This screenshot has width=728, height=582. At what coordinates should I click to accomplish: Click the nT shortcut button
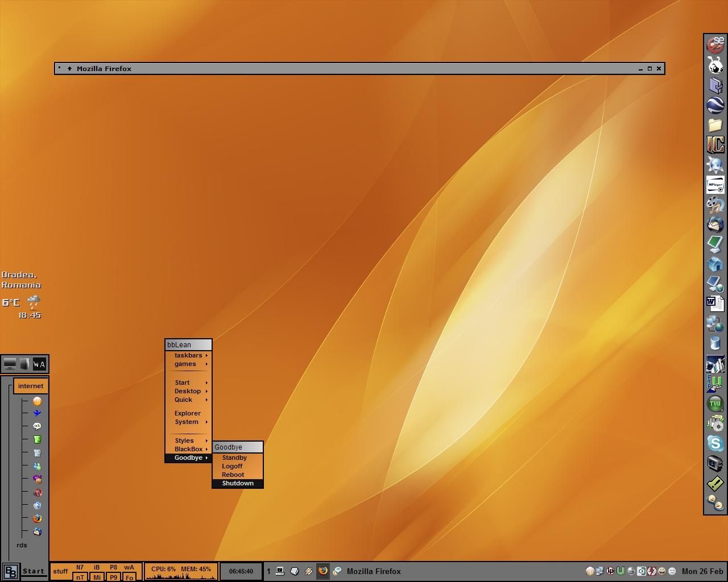[x=80, y=577]
